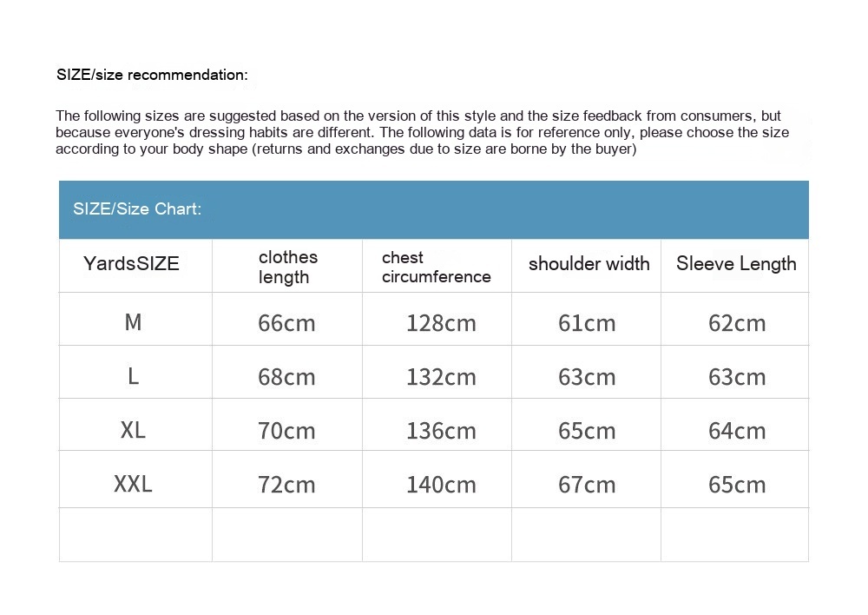Select the clothes length column header
Image resolution: width=868 pixels, height=615 pixels.
point(288,267)
